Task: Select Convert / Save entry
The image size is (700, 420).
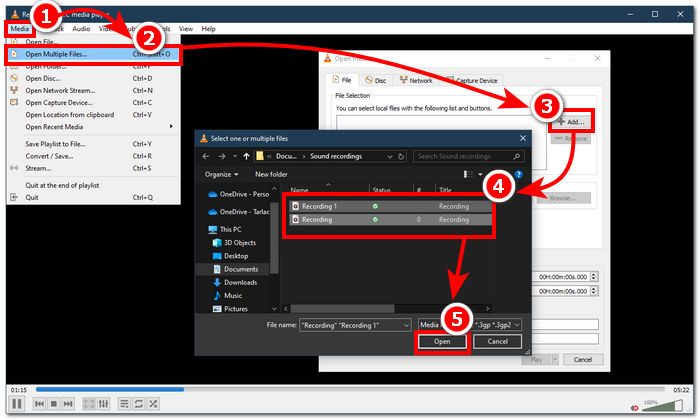Action: [x=94, y=156]
